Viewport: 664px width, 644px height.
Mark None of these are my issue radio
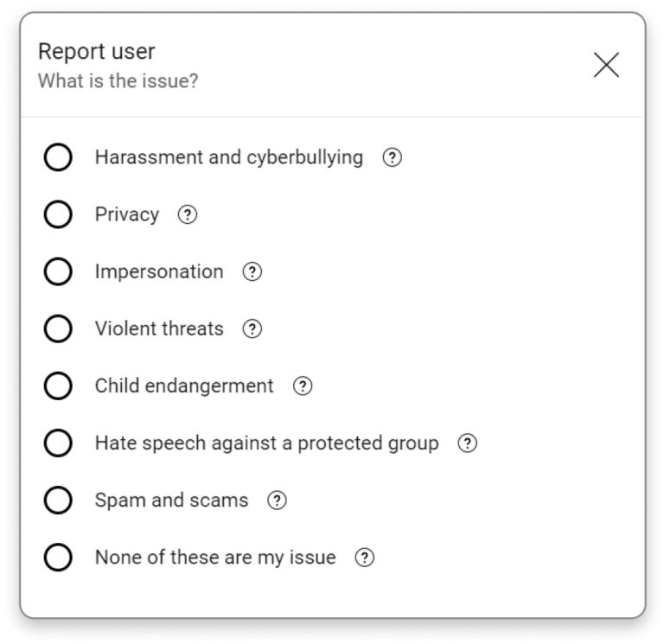click(x=58, y=558)
